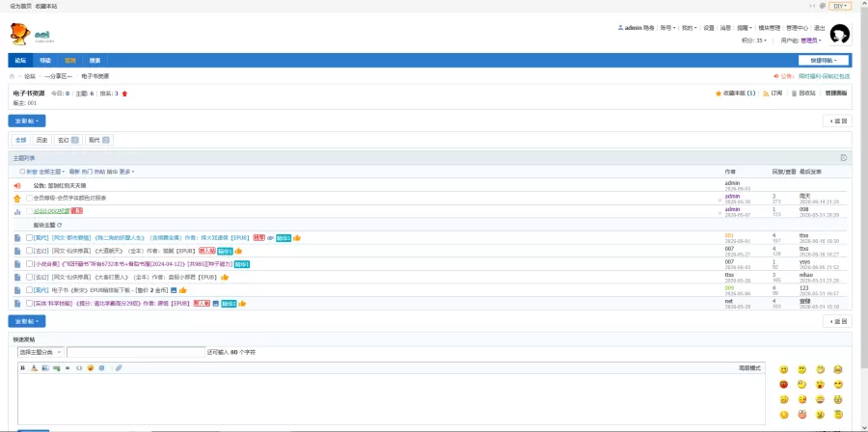
Task: Toggle bold in the quick post editor
Action: 23,367
